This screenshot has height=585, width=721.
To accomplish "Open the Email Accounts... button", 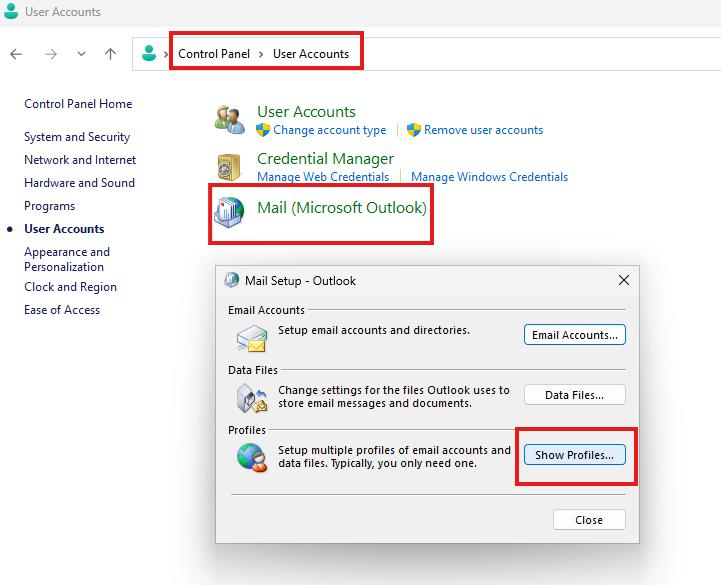I will [575, 335].
